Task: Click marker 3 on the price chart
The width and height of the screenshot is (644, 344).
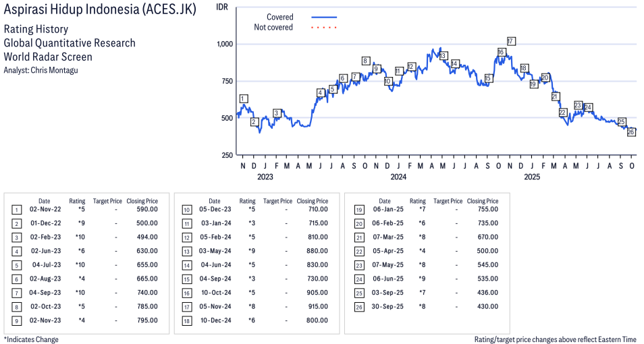Action: (x=277, y=113)
